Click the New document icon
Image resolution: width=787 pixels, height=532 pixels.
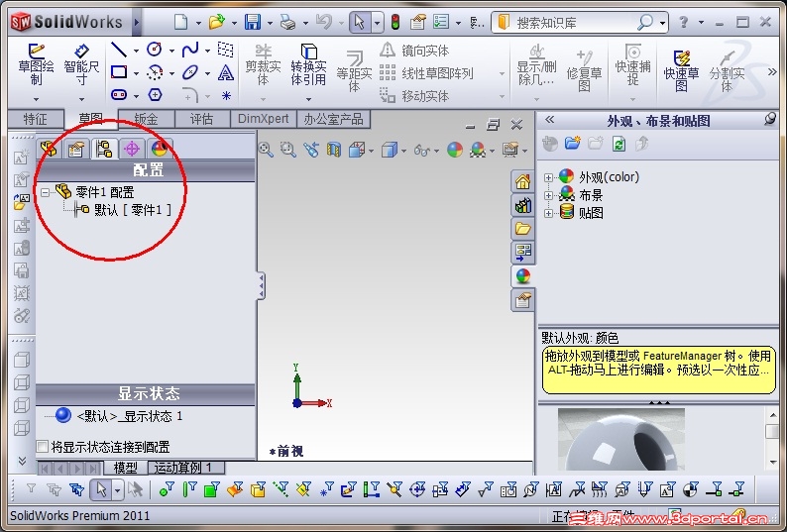tap(181, 22)
